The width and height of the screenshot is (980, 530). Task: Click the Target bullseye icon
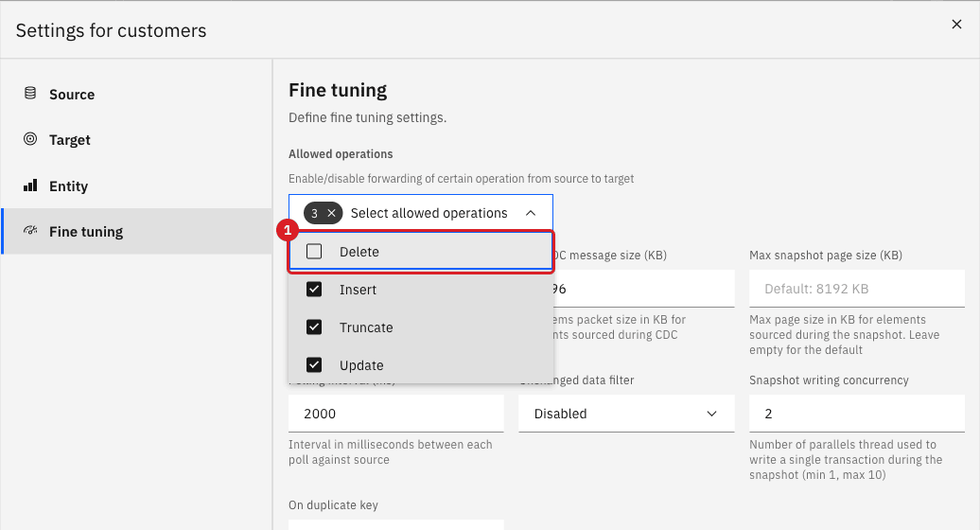point(30,139)
